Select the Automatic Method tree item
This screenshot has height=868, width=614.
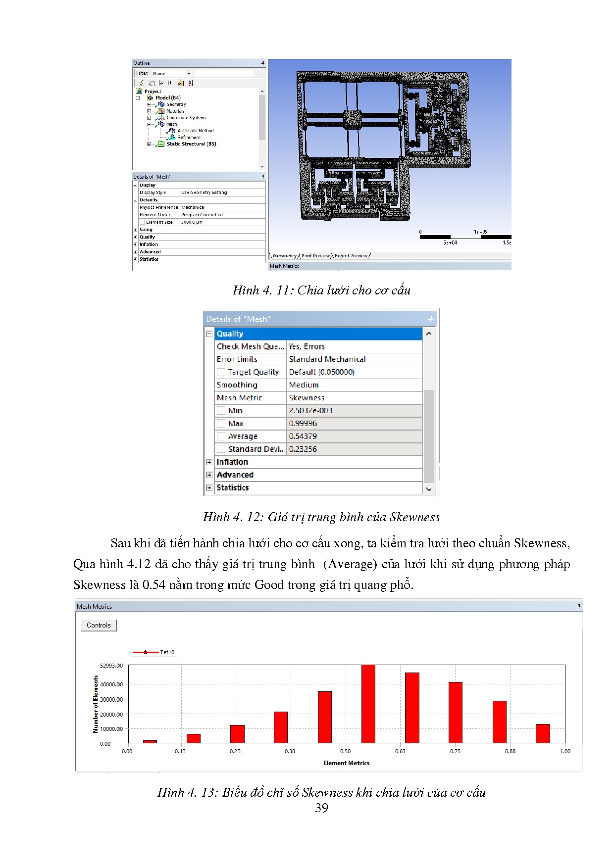click(x=195, y=131)
